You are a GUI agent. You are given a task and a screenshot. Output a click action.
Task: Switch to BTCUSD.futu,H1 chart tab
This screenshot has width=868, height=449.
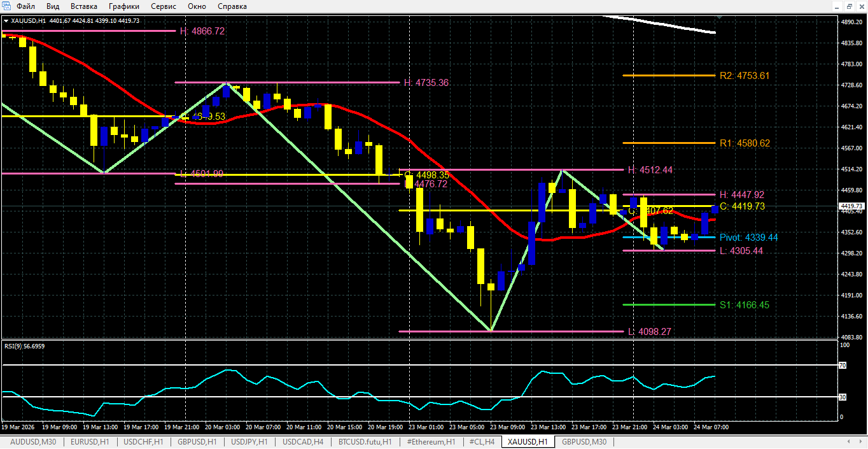(365, 442)
